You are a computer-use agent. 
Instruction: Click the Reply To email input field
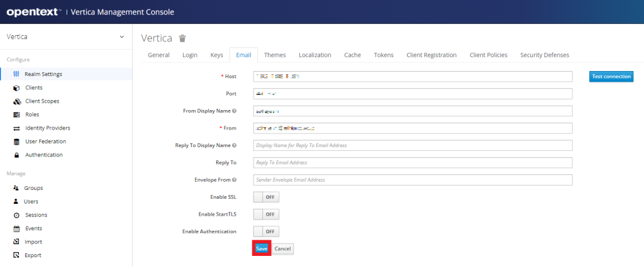pos(412,163)
